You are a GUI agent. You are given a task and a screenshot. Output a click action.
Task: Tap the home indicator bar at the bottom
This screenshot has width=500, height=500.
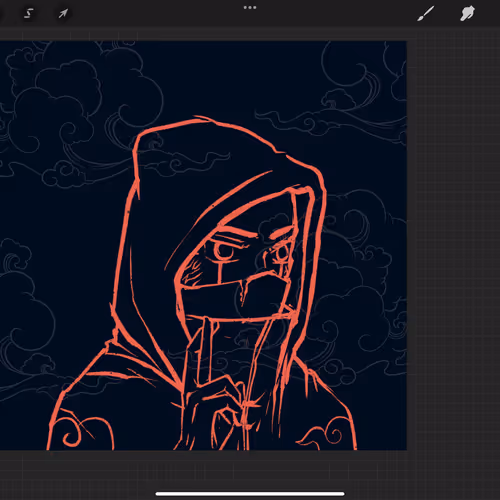(x=250, y=494)
